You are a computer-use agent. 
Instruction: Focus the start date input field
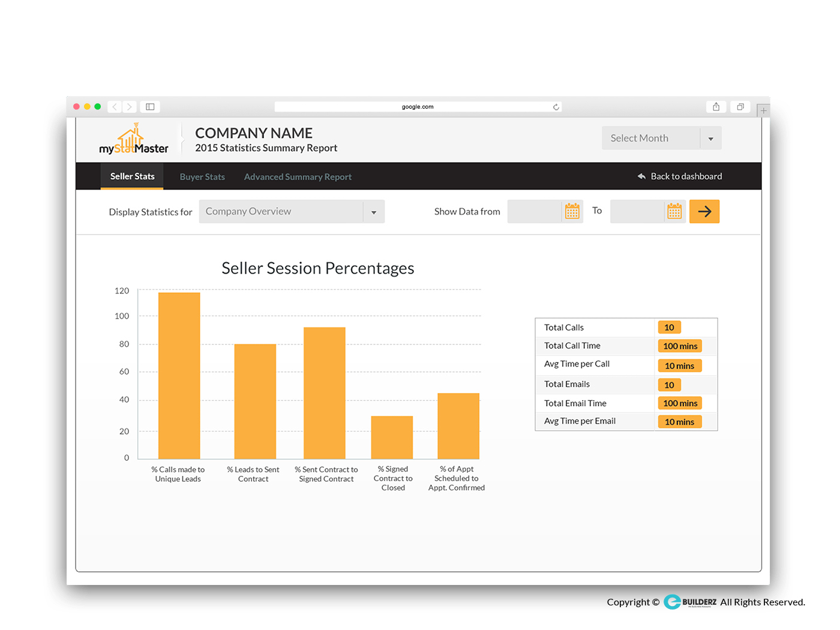point(535,211)
